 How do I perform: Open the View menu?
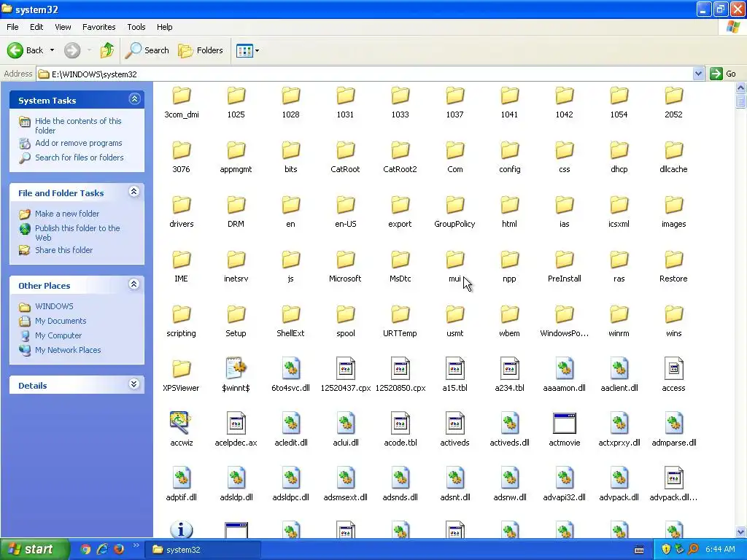click(63, 27)
